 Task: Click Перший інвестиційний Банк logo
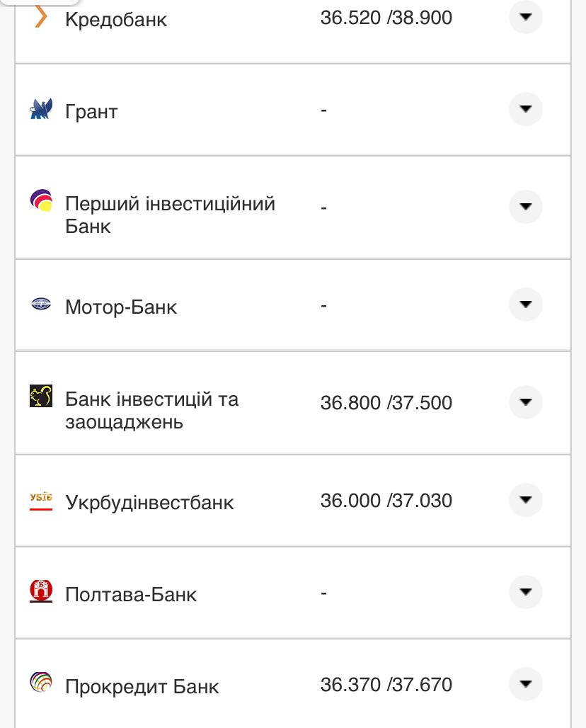[x=41, y=201]
